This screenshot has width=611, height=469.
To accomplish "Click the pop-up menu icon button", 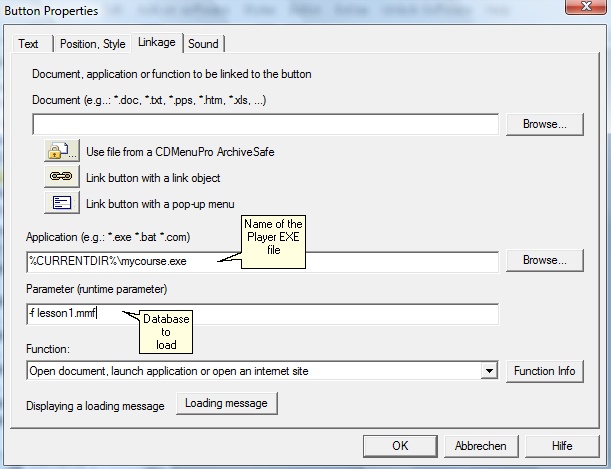I will click(59, 203).
